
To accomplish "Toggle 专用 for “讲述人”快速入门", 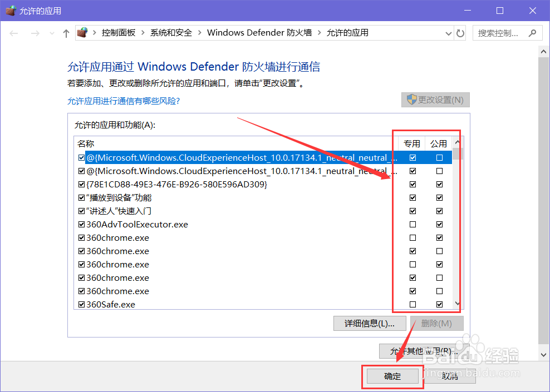I will pyautogui.click(x=413, y=211).
